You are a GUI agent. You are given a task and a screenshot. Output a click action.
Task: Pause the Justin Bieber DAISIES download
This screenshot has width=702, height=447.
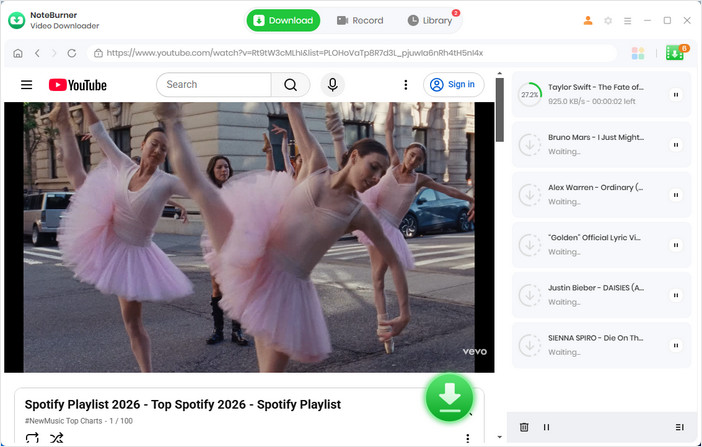(x=676, y=295)
